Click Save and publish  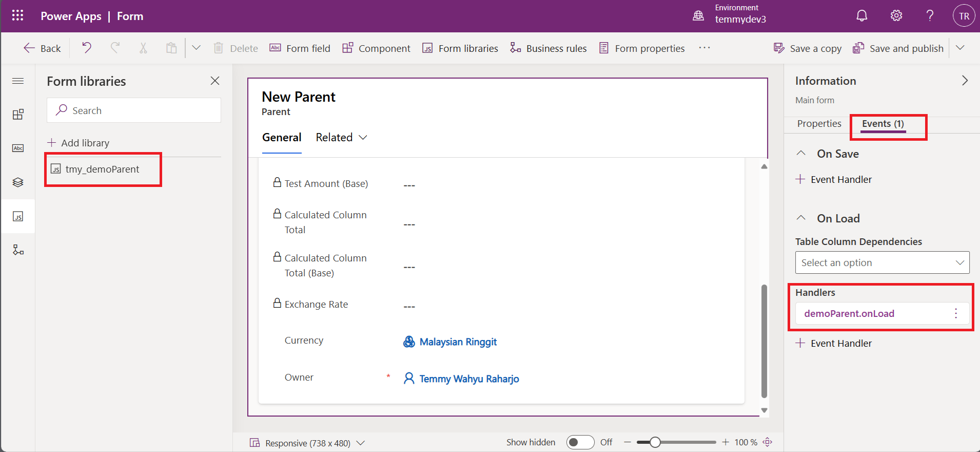(x=898, y=48)
